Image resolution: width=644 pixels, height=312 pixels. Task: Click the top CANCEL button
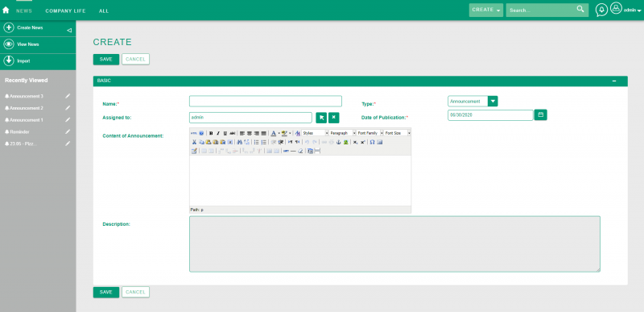(135, 59)
